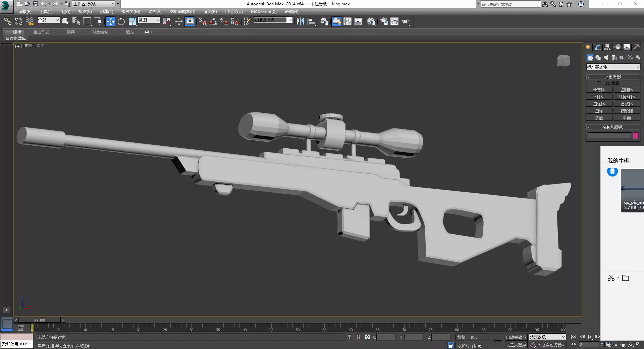Collapse the 名称和颜色 rollout
Screen dimensions: 644x349
pyautogui.click(x=612, y=127)
